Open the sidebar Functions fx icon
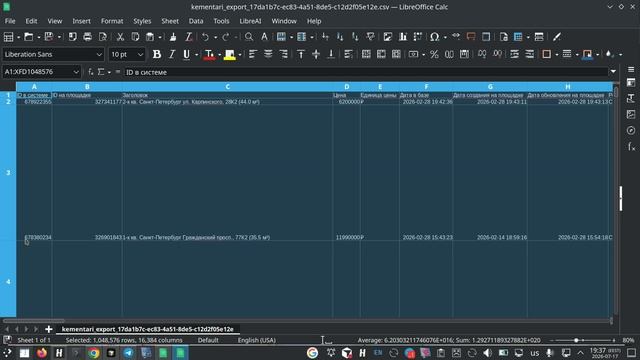 tap(631, 146)
